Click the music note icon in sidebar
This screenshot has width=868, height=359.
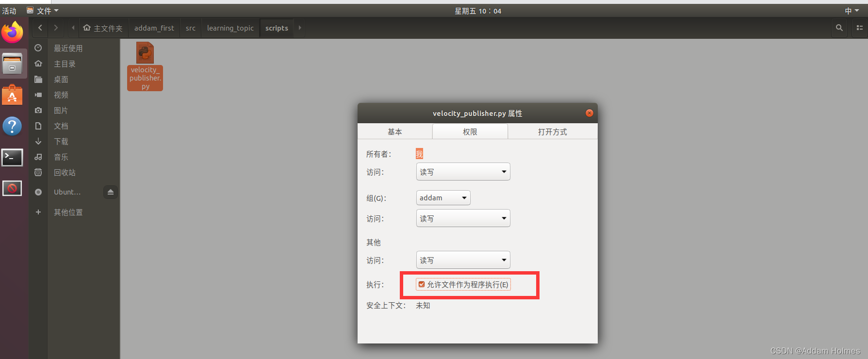(38, 157)
